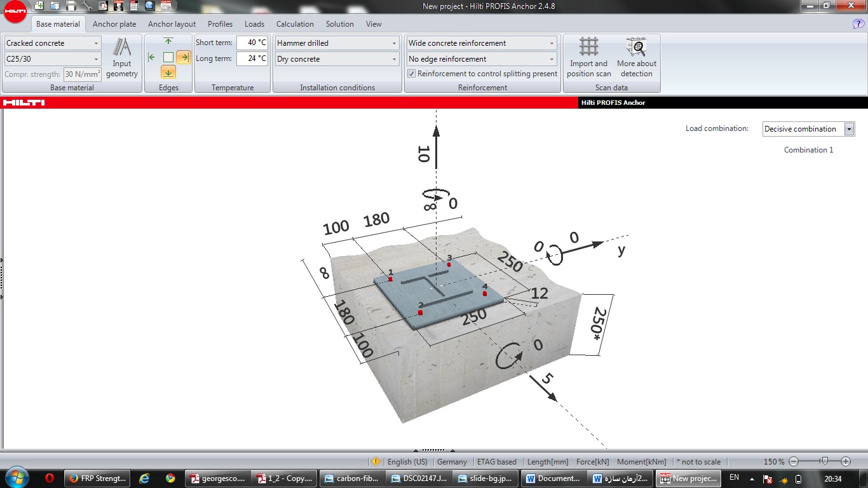Open More about detection

(637, 58)
